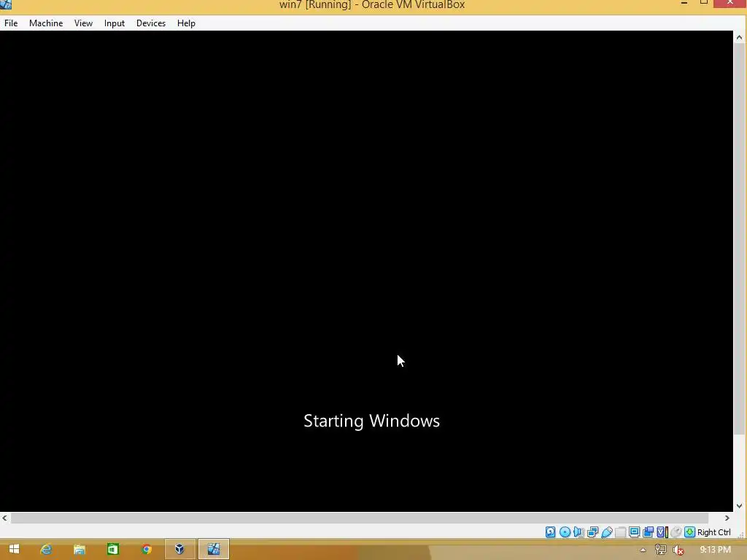The image size is (747, 560).
Task: Click the vertical scrollbar thumb
Action: [739, 239]
